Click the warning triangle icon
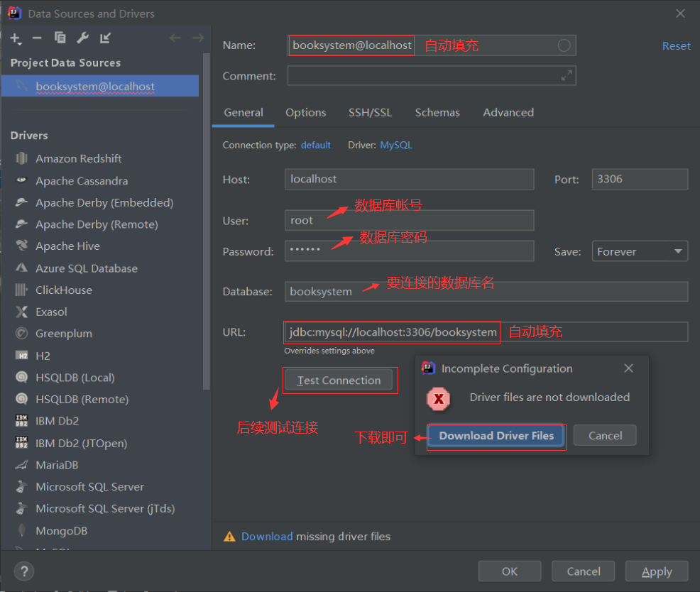The image size is (700, 592). [229, 537]
